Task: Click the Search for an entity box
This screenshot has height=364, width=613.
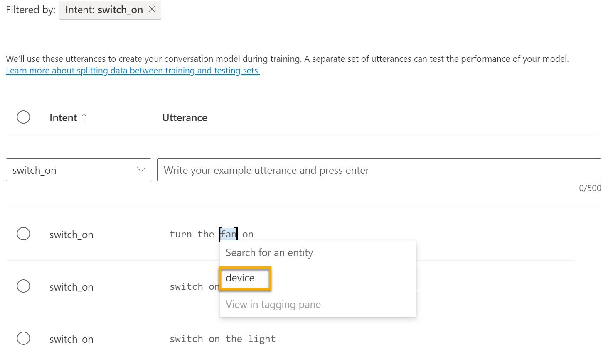Action: pos(318,252)
